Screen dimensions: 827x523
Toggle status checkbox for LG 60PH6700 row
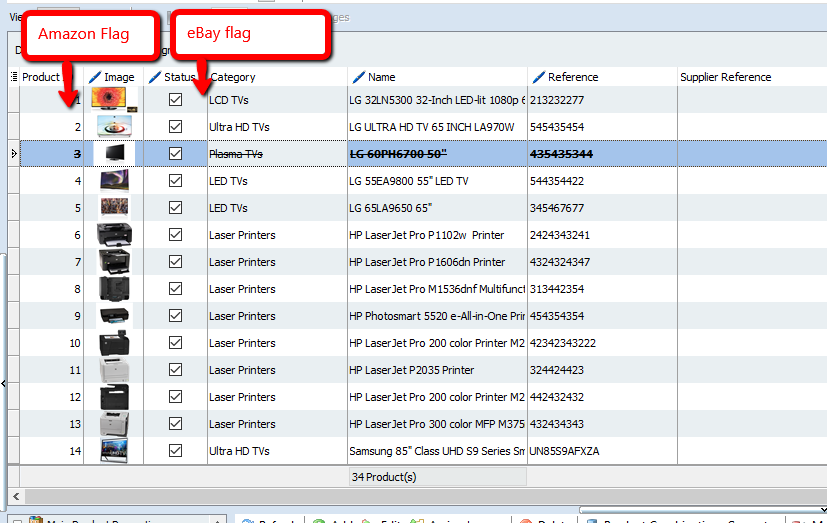pyautogui.click(x=176, y=153)
